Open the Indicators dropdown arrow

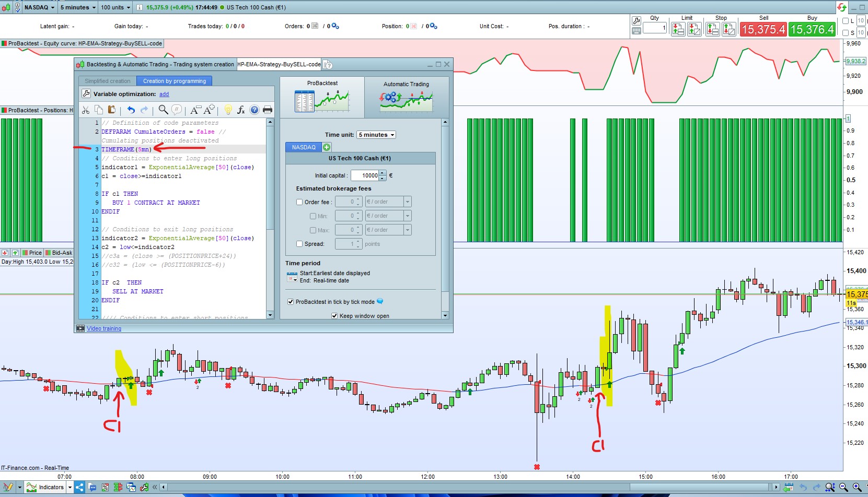coord(70,488)
